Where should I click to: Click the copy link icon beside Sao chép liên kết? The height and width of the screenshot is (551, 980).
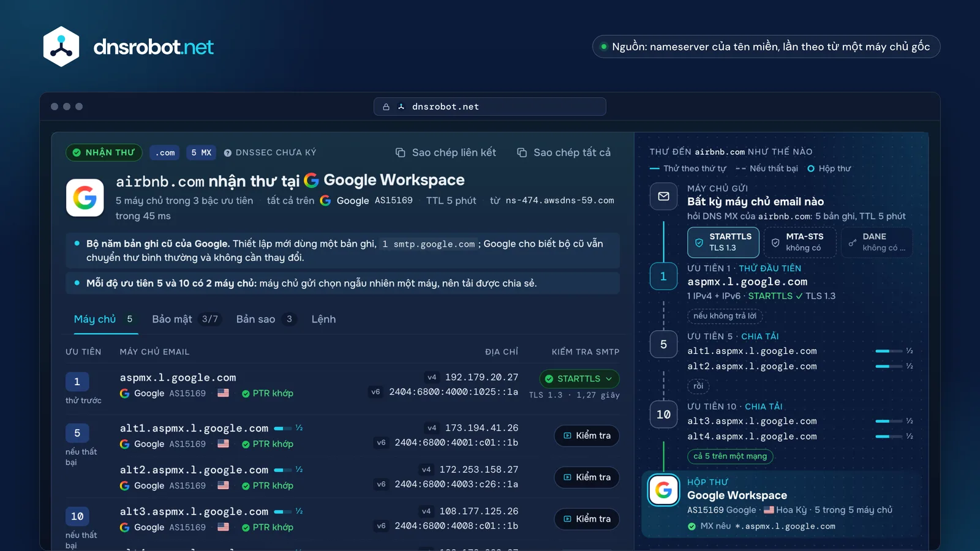coord(400,152)
